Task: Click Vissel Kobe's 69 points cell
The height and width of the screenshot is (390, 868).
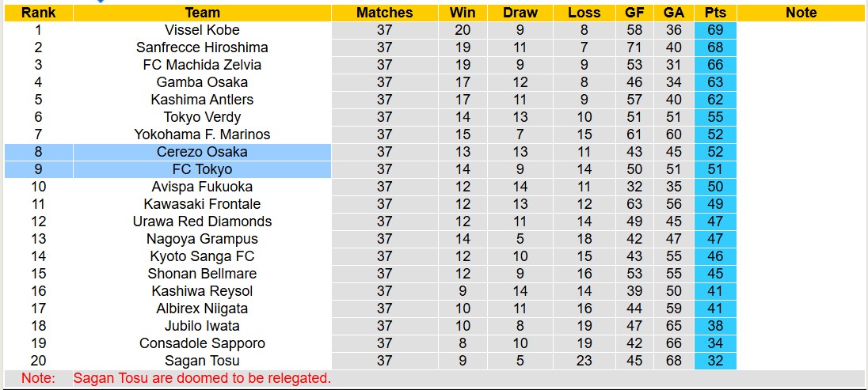Action: click(x=716, y=30)
